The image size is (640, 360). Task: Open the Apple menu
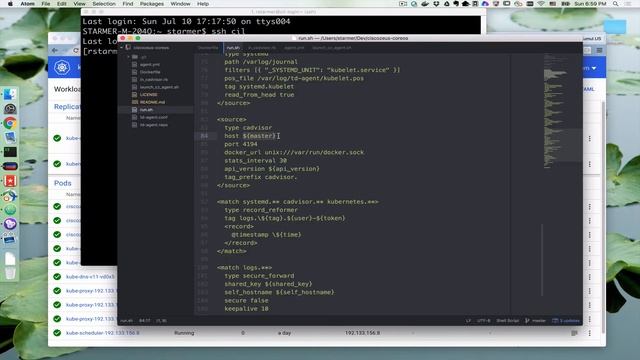click(x=10, y=4)
